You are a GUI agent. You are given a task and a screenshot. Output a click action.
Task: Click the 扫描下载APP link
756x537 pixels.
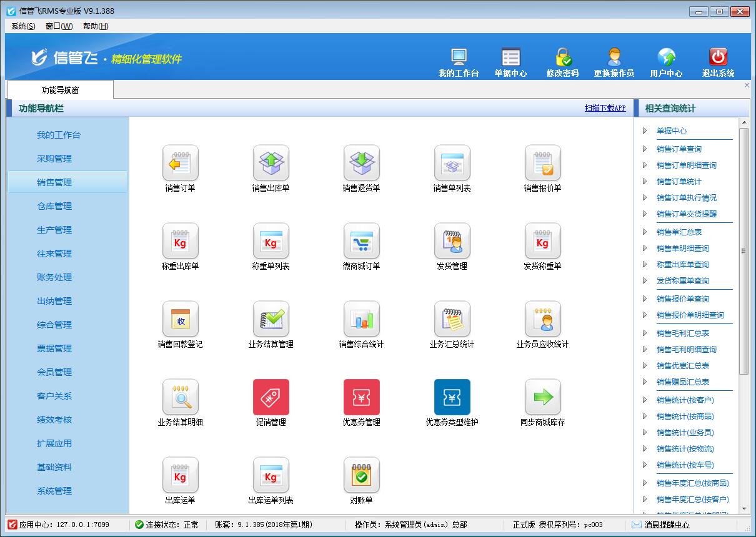click(x=605, y=107)
